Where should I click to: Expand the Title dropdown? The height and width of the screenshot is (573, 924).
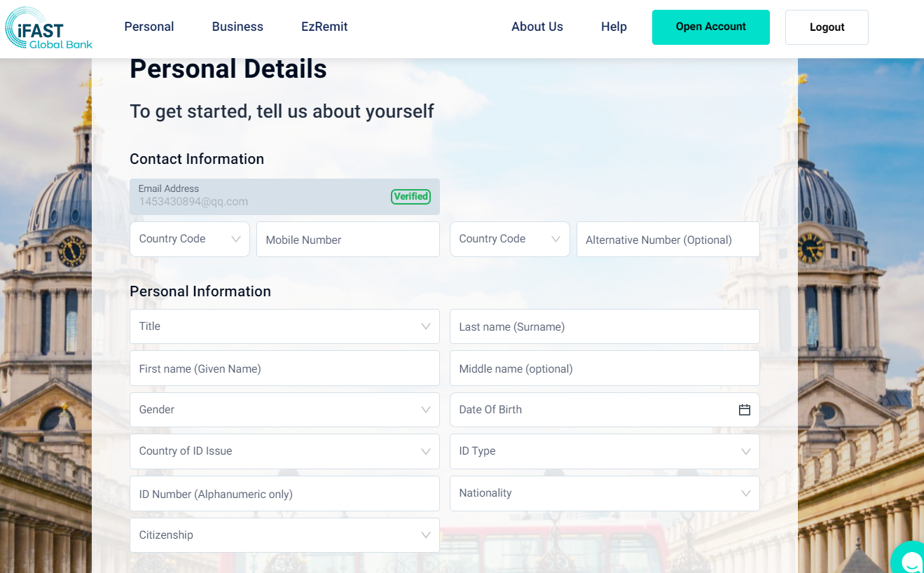[284, 326]
